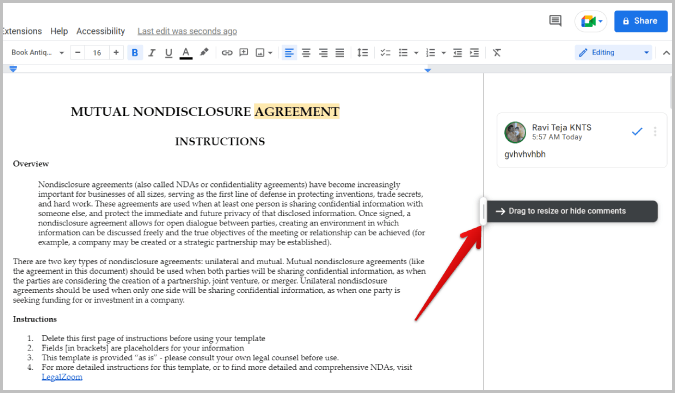The height and width of the screenshot is (393, 675).
Task: Select center align
Action: point(306,53)
